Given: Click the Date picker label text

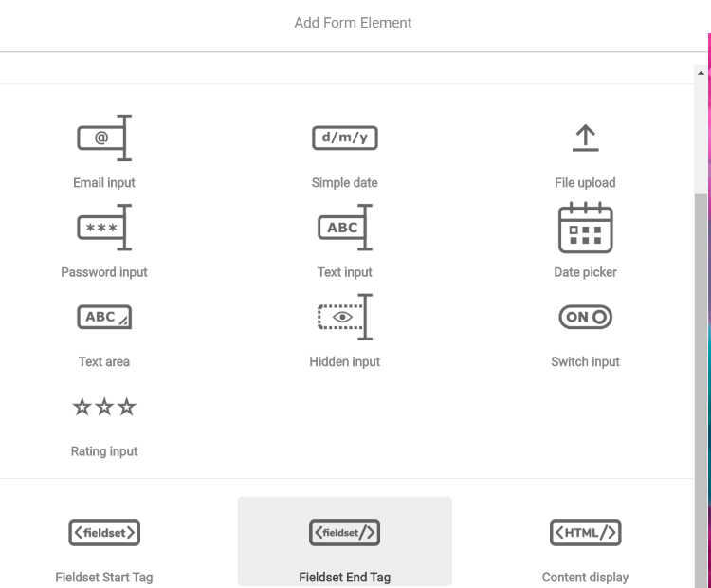Looking at the screenshot, I should pos(586,272).
